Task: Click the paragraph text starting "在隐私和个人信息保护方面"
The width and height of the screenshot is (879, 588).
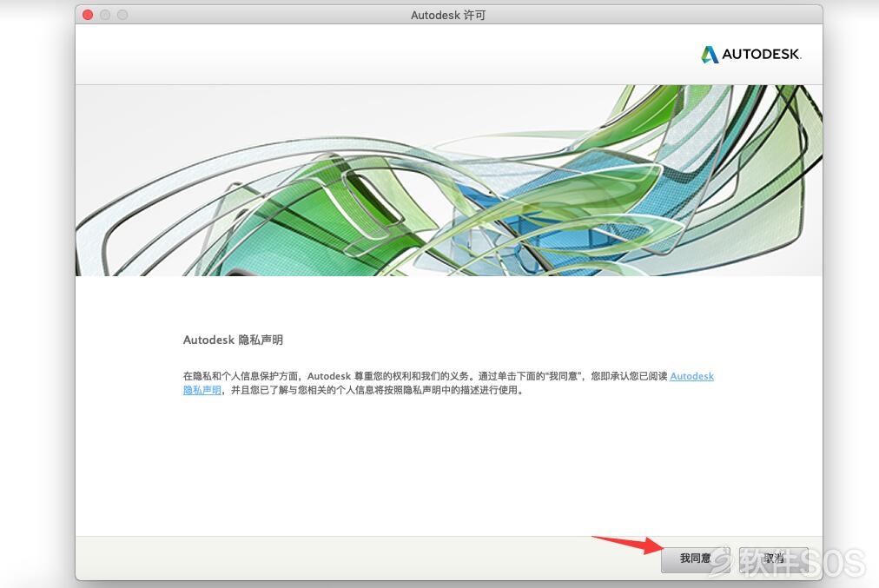Action: (448, 383)
